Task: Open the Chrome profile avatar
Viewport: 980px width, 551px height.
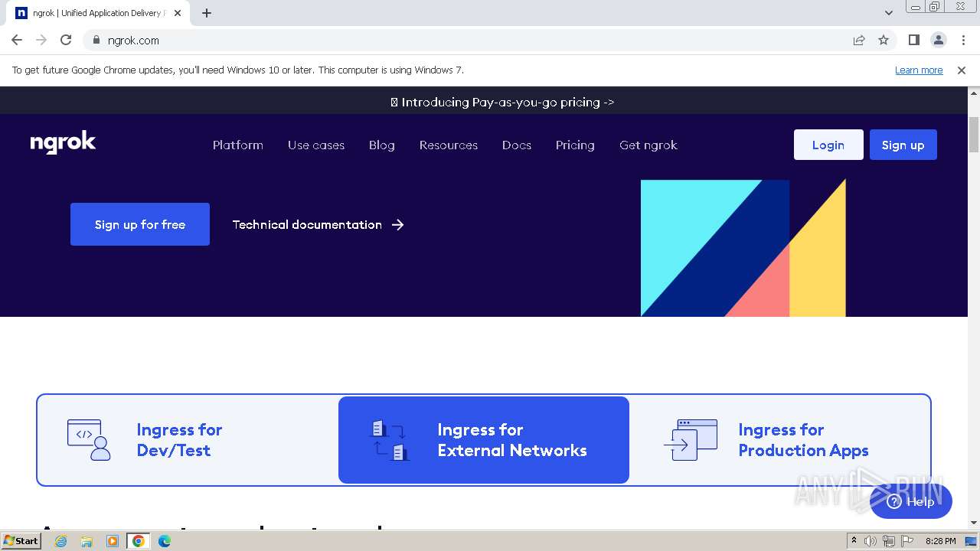Action: click(938, 40)
